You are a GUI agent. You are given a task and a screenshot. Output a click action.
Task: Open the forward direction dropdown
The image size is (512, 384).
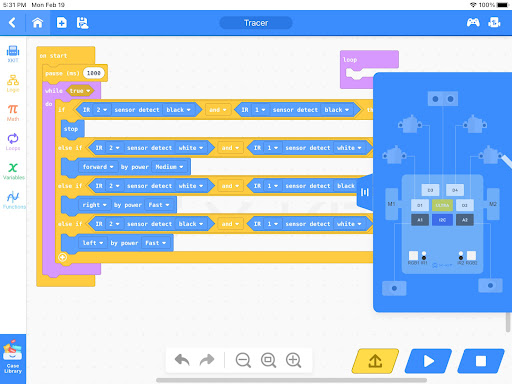pos(98,167)
